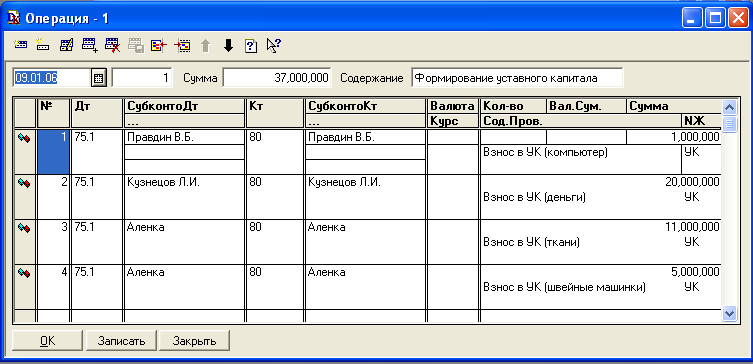Click the СубконтоКт column header

point(365,106)
